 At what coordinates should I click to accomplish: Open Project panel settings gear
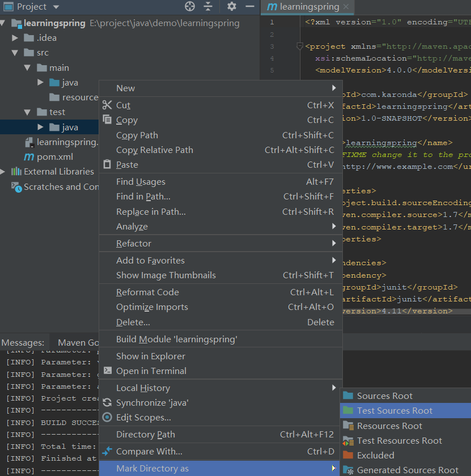coord(231,6)
